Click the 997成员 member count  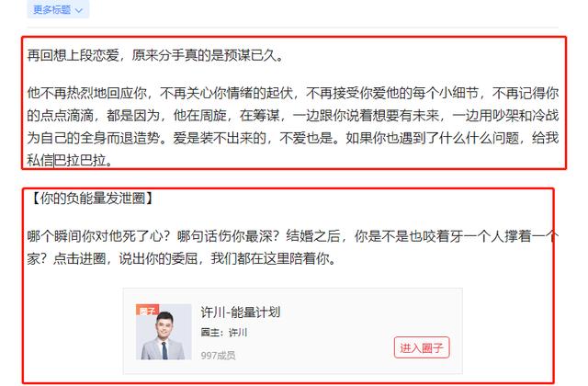coord(218,356)
